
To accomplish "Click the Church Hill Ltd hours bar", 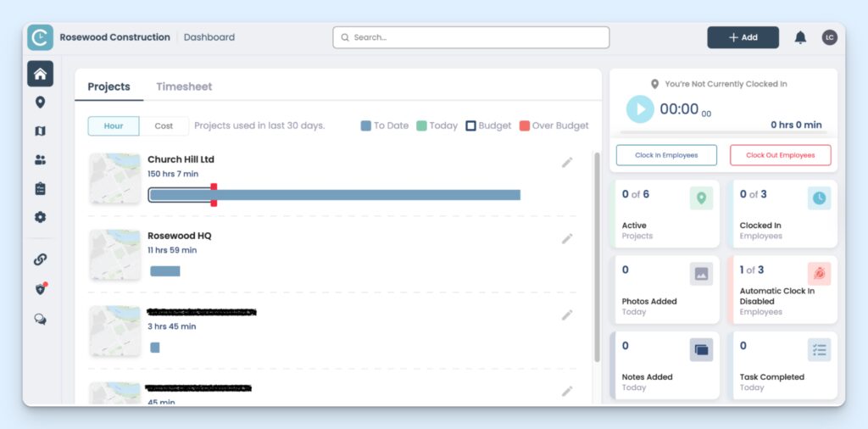I will 336,195.
